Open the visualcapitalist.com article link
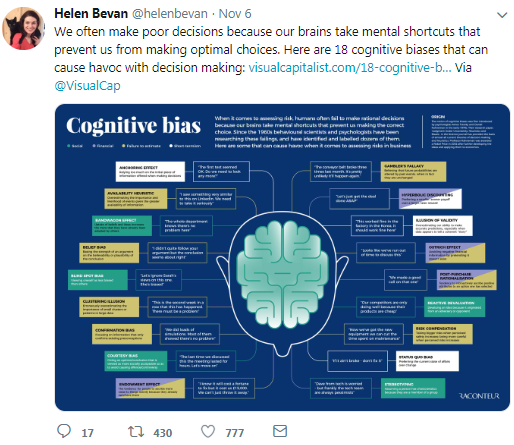514x445 pixels. (350, 68)
